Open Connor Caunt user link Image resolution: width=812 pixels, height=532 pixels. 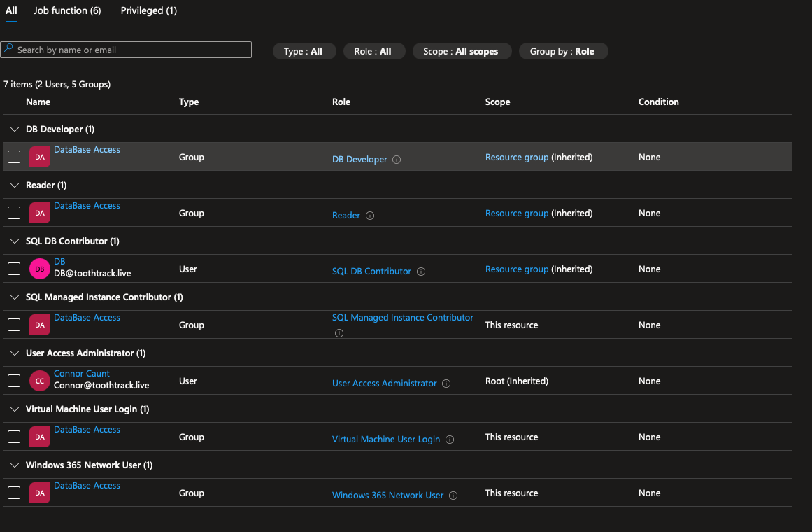click(82, 373)
